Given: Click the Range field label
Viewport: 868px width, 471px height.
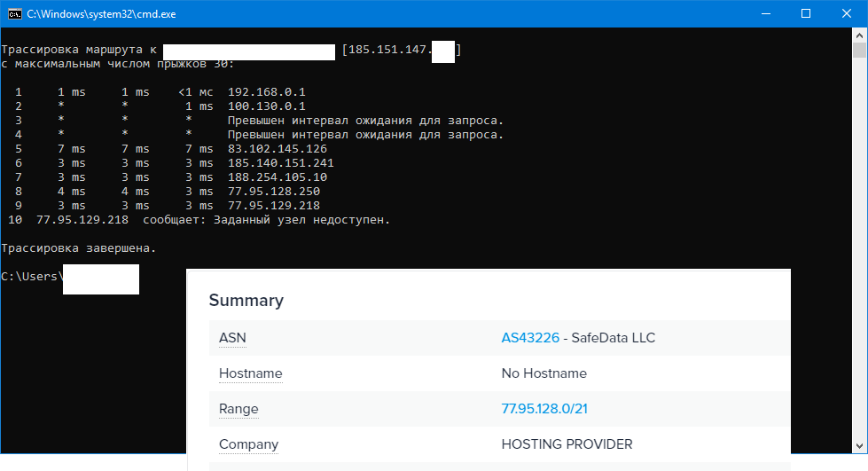Looking at the screenshot, I should (x=239, y=409).
